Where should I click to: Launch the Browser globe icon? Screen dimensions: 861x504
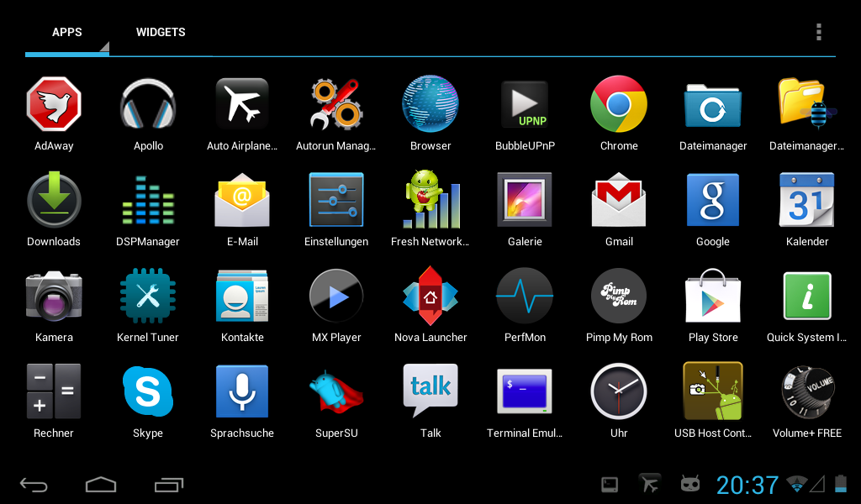430,104
